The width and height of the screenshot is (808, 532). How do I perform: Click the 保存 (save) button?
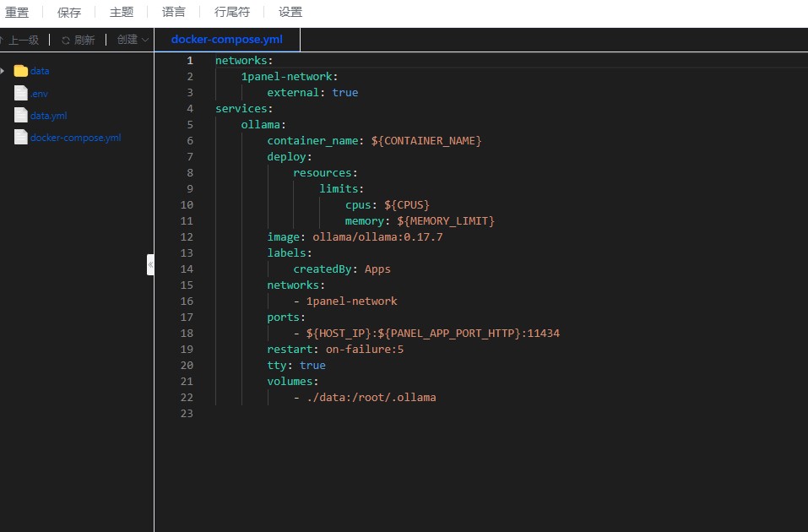click(x=69, y=13)
